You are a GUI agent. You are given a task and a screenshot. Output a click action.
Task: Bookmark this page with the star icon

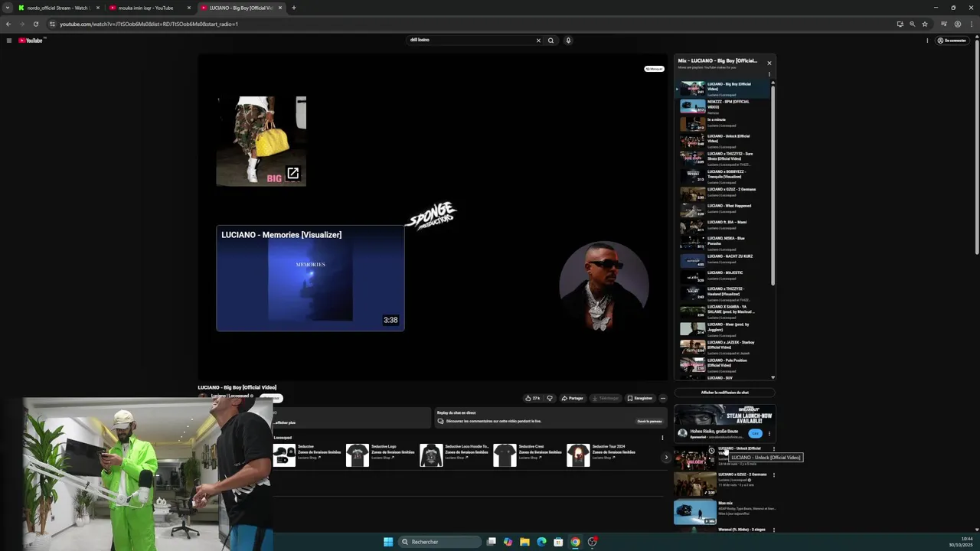(925, 24)
